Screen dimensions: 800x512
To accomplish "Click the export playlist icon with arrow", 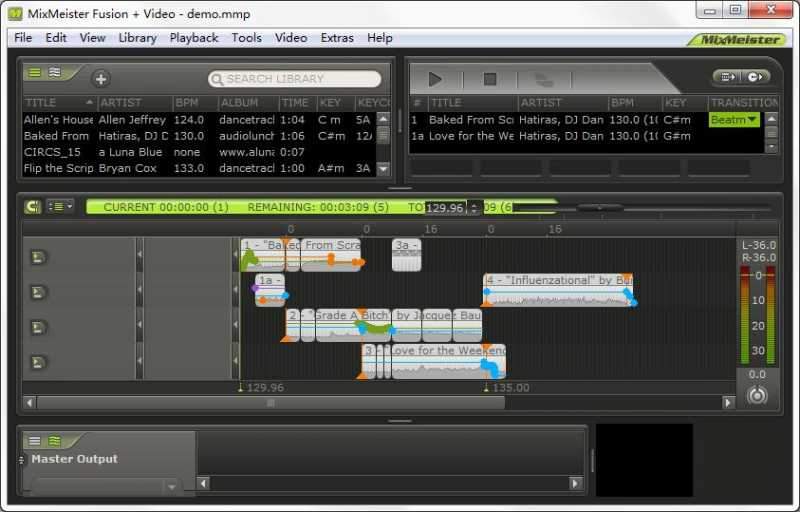I will pos(725,77).
